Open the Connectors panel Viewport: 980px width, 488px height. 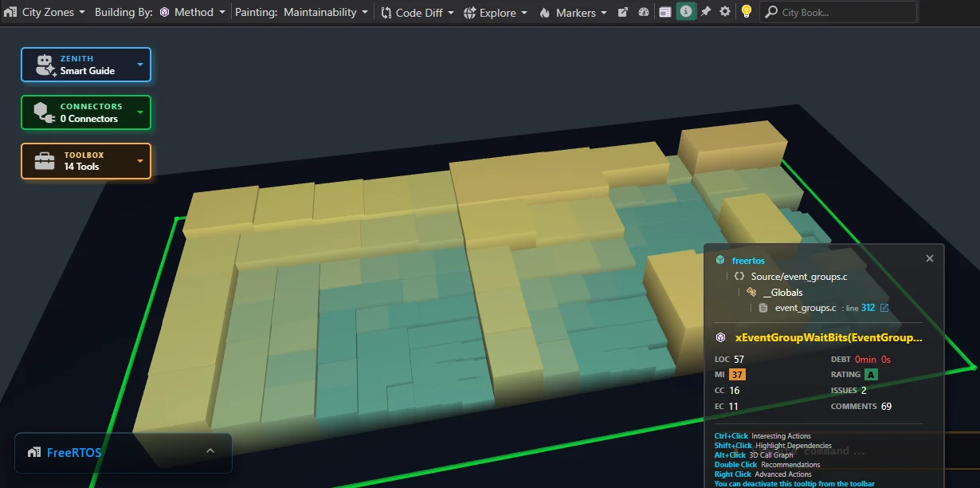[x=86, y=112]
